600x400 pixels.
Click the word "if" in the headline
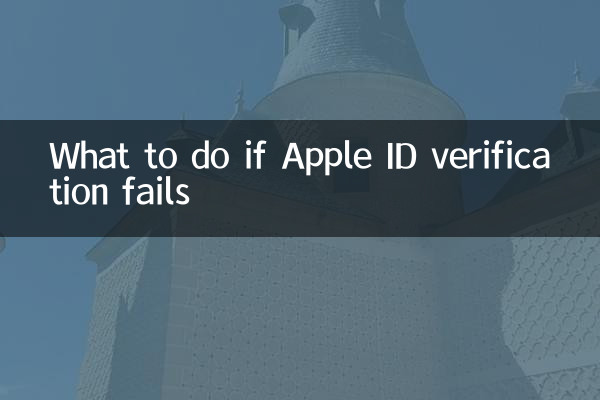pyautogui.click(x=255, y=155)
